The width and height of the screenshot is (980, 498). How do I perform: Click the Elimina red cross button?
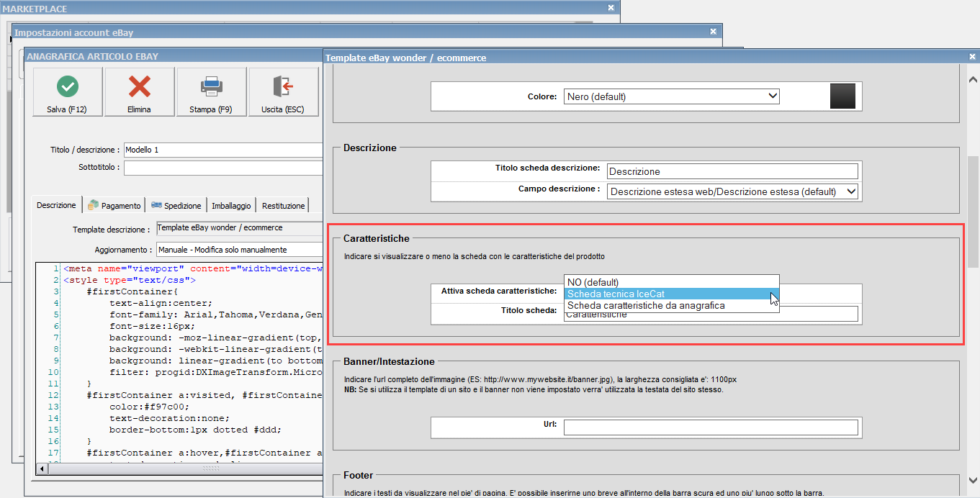(x=139, y=92)
